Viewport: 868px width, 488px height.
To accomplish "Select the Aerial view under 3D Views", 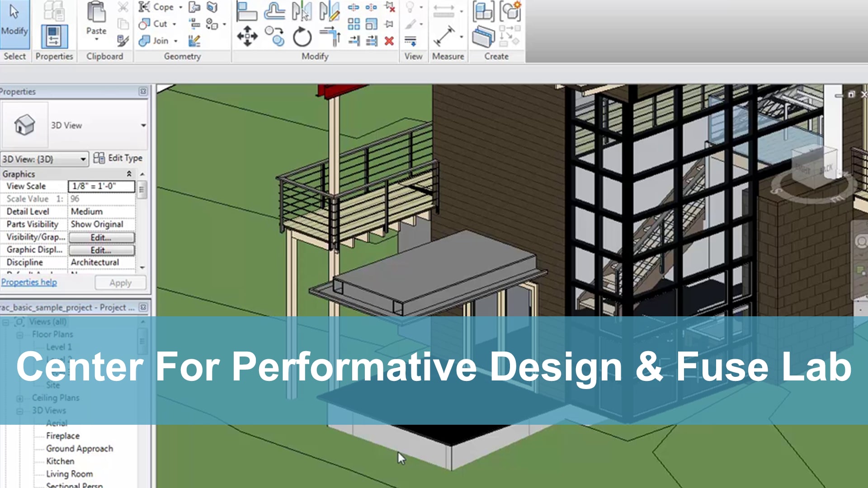I will pos(57,423).
